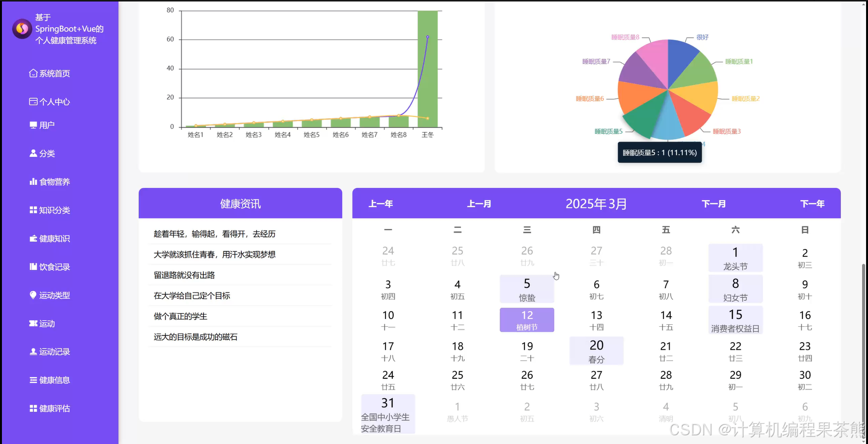This screenshot has width=868, height=444.
Task: Click the camera icon beside 运动
Action: coord(33,323)
